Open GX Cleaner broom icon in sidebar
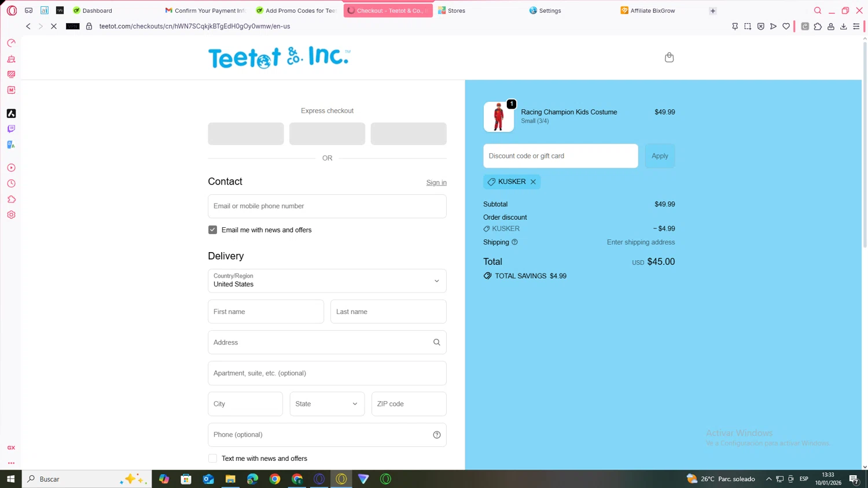The width and height of the screenshot is (868, 488). 11,59
